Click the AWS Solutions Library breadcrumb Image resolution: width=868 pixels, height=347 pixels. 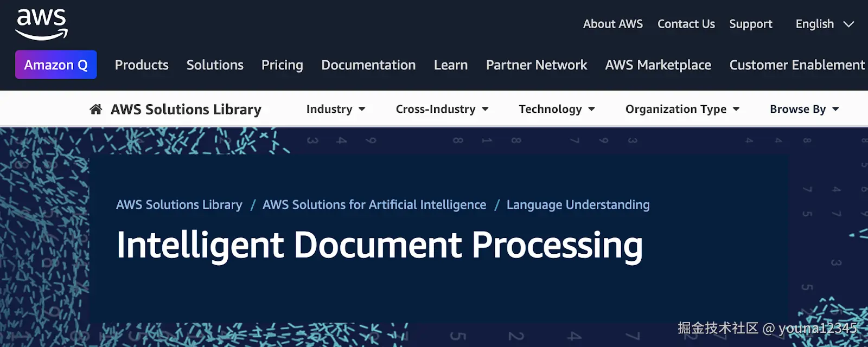[179, 205]
